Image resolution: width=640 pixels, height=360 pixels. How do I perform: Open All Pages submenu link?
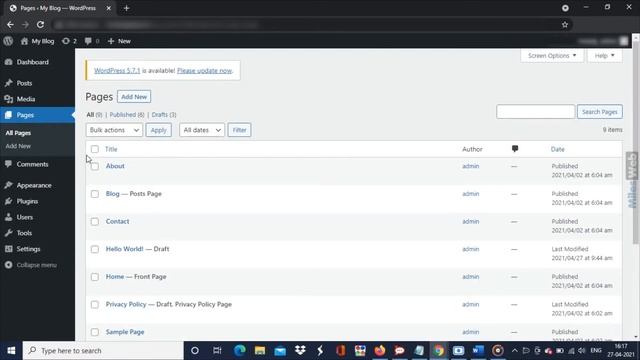pos(18,133)
